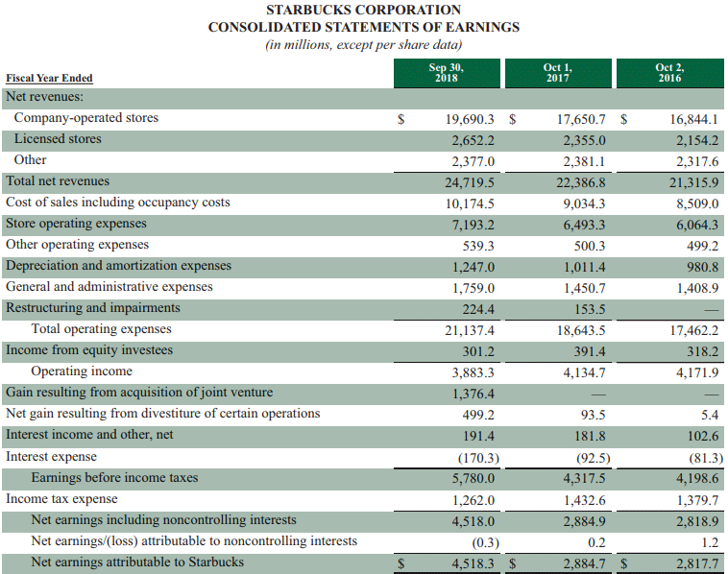Click the value 17,650.7

click(581, 120)
